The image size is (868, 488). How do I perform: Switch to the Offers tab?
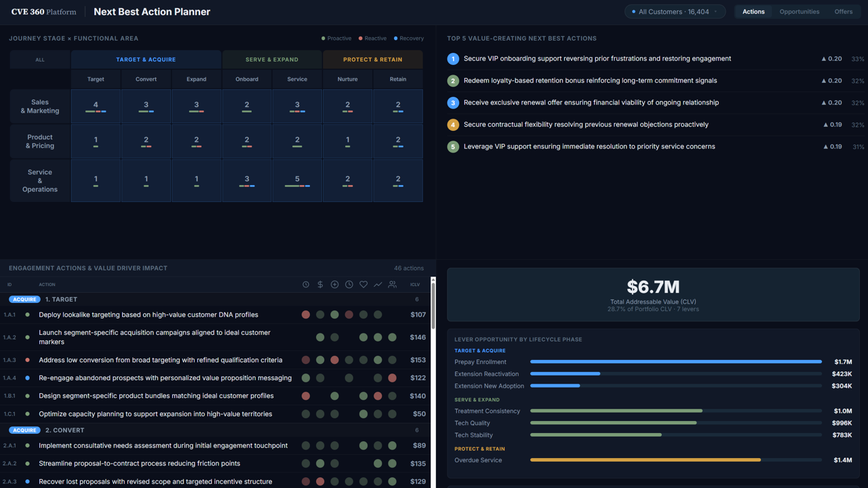coord(844,12)
